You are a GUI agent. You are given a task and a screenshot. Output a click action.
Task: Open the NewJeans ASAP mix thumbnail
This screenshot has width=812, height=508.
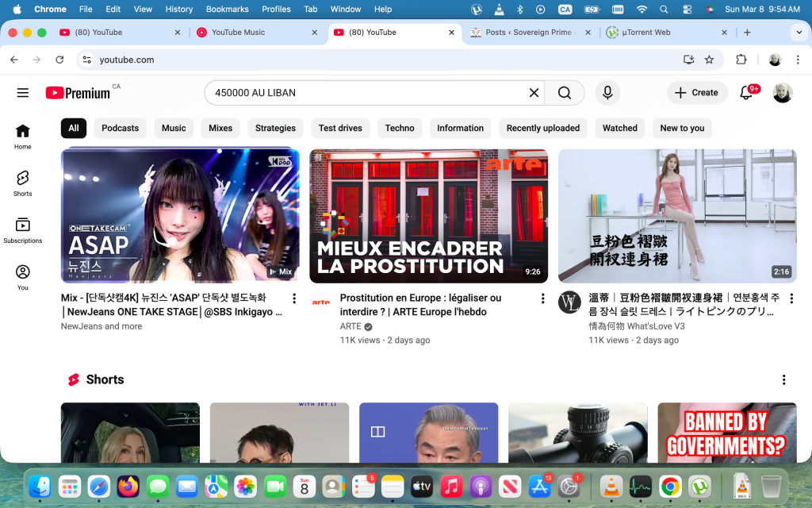pyautogui.click(x=180, y=216)
